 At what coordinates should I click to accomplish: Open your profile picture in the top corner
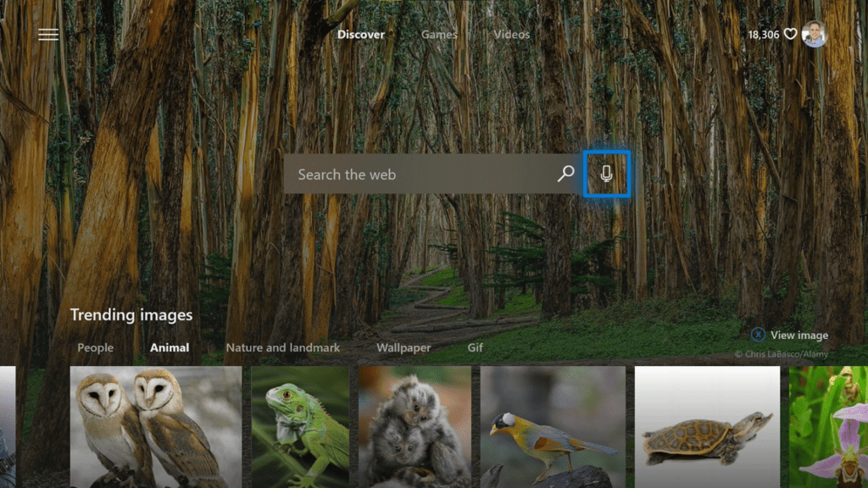point(815,35)
